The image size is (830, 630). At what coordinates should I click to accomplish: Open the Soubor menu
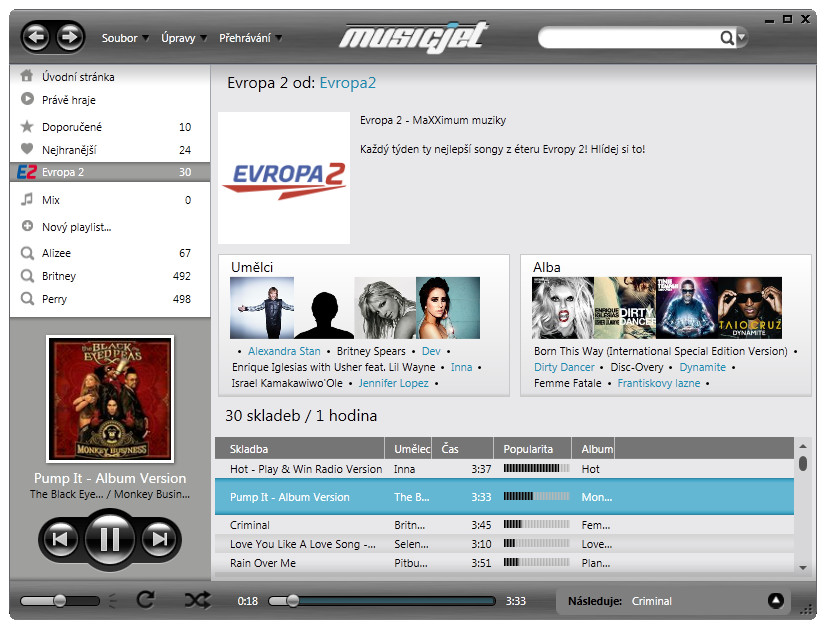pos(125,38)
